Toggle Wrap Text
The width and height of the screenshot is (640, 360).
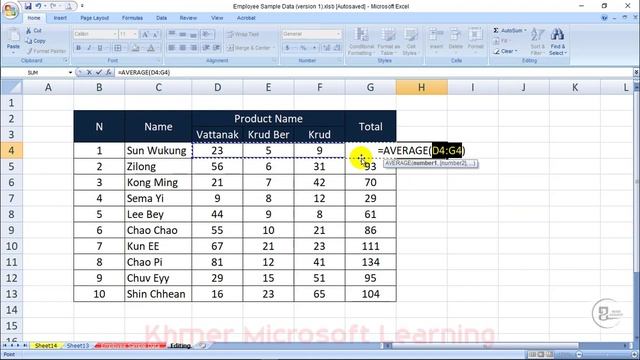tap(243, 34)
